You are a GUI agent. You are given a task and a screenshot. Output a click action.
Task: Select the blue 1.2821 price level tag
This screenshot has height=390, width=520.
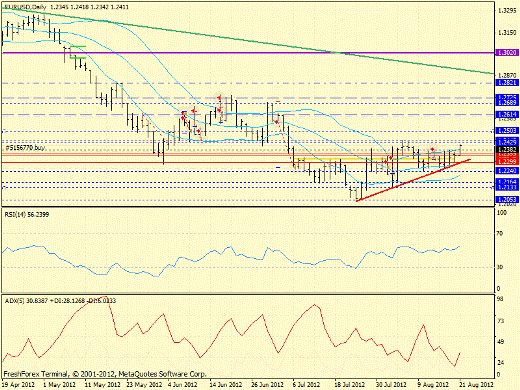click(507, 83)
